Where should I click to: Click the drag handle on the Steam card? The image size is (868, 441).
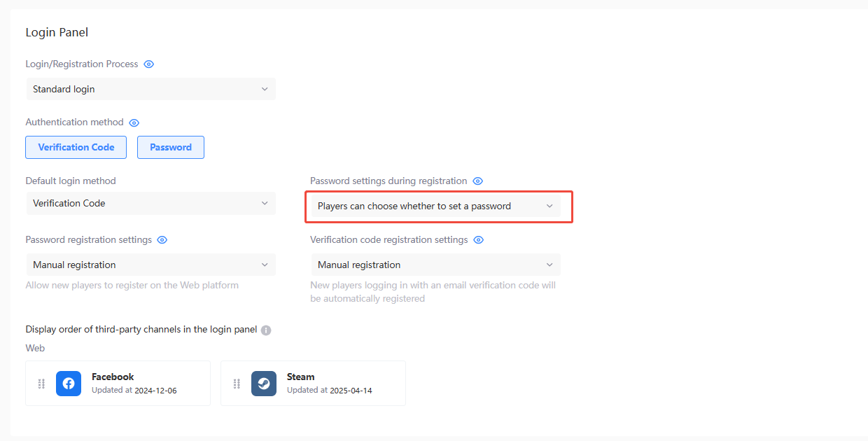coord(236,384)
